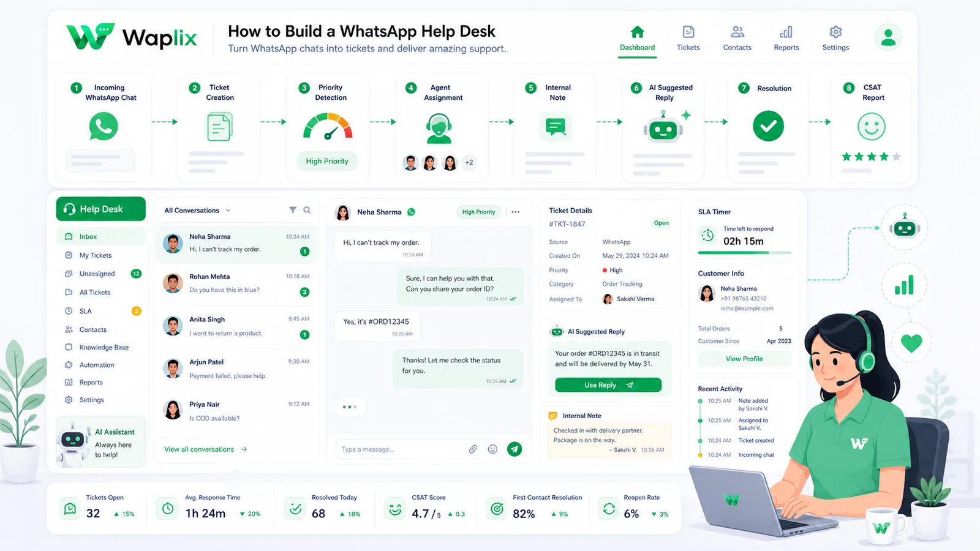Click the SLA timer progress bar
980x551 pixels.
[745, 253]
